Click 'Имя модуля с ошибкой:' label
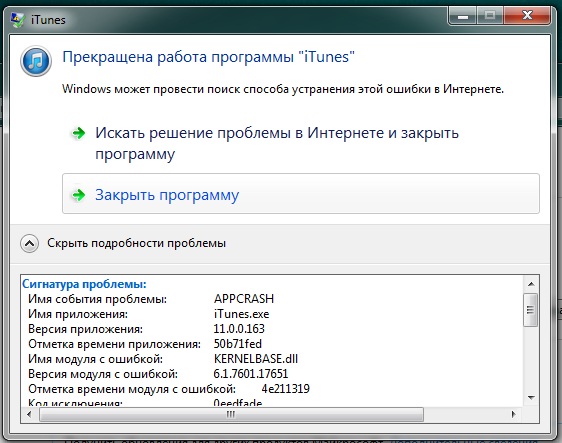The height and width of the screenshot is (443, 562). (x=95, y=359)
